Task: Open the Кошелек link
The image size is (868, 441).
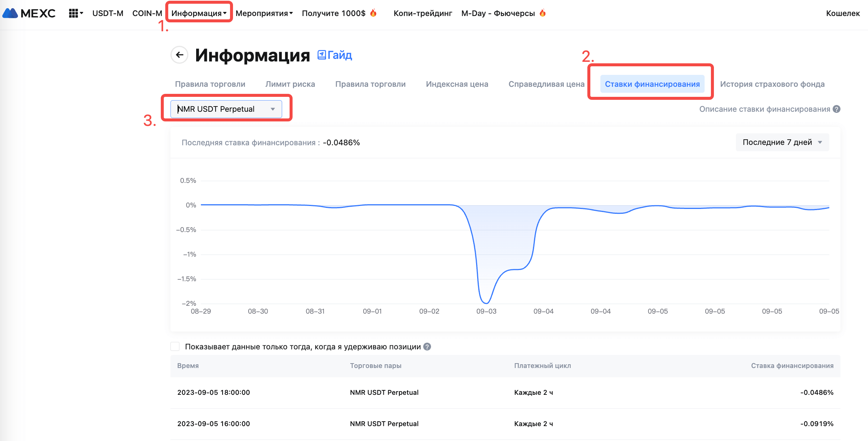Action: coord(843,13)
